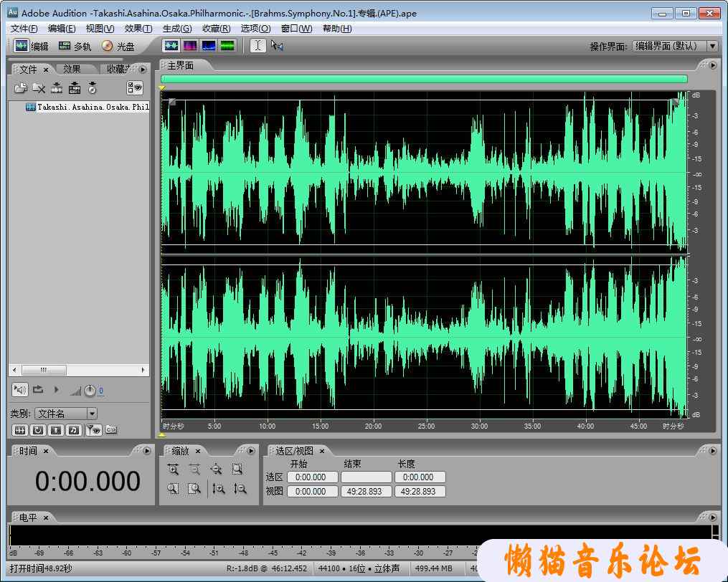
Task: Close the 文件 panel tab
Action: click(x=46, y=70)
